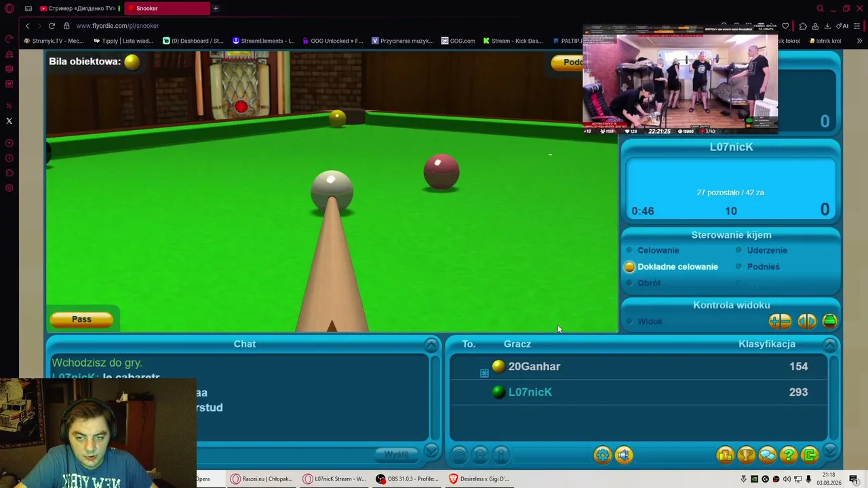Select player L07nicK in the list

pyautogui.click(x=639, y=392)
